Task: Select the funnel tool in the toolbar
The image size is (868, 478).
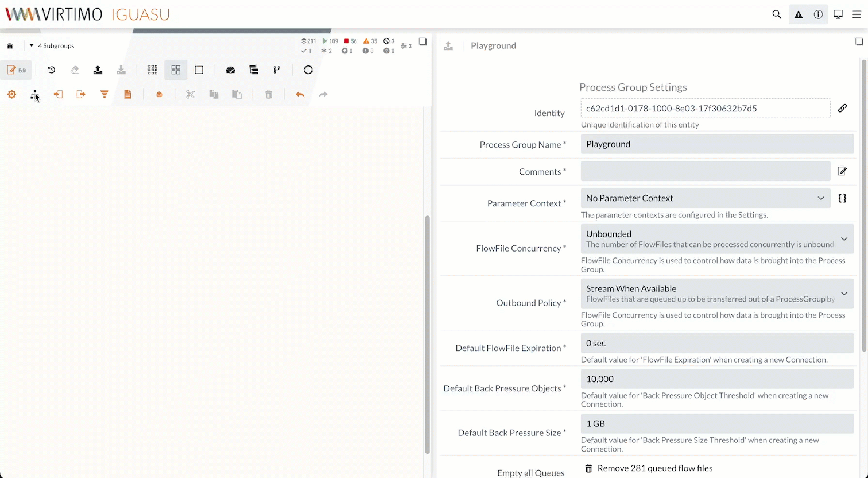Action: [104, 94]
